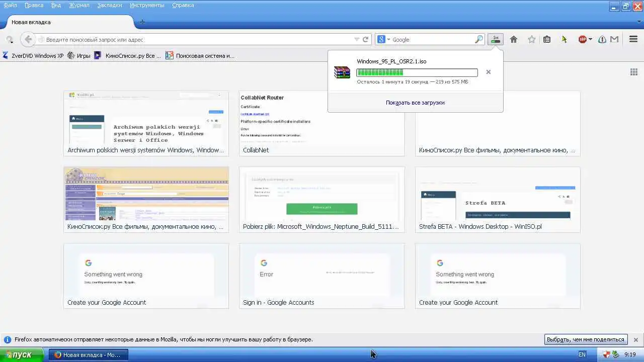The width and height of the screenshot is (644, 362).
Task: Open the Журнал menu
Action: point(79,5)
